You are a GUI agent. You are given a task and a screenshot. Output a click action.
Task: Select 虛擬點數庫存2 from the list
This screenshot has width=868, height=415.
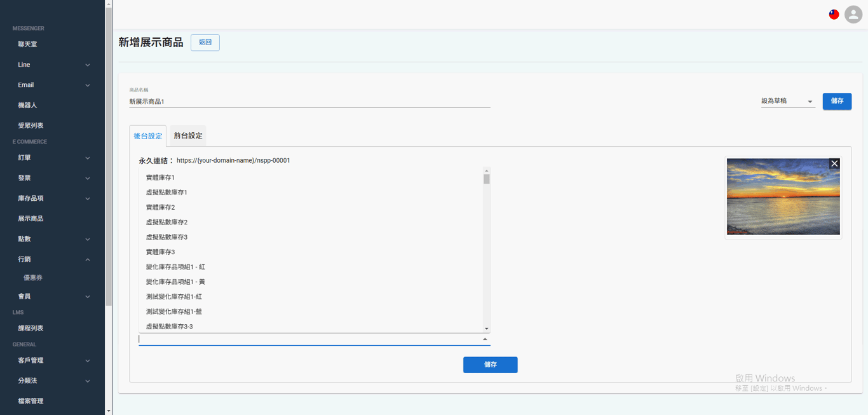click(x=311, y=222)
